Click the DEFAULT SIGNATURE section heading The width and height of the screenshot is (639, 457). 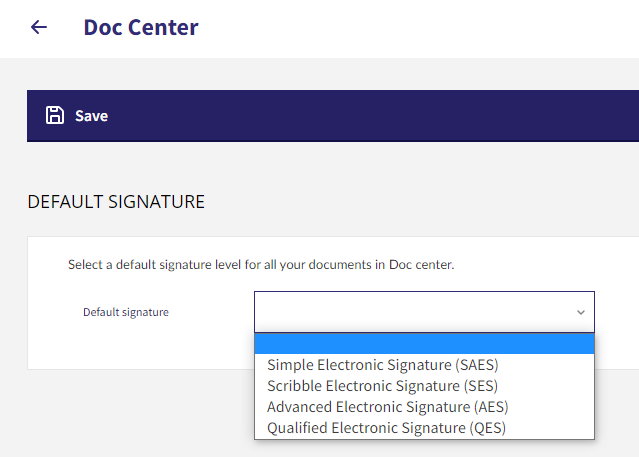(x=116, y=202)
